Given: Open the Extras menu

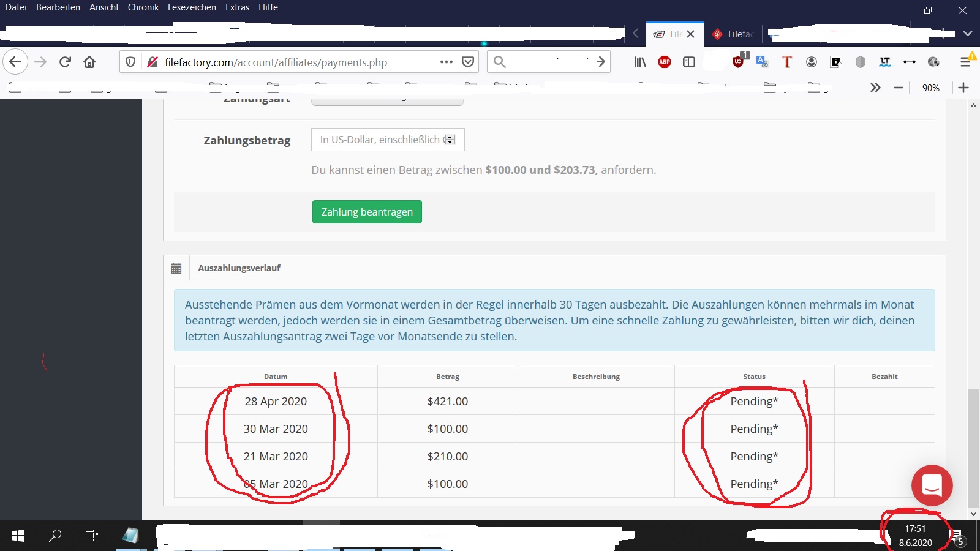Looking at the screenshot, I should coord(237,7).
